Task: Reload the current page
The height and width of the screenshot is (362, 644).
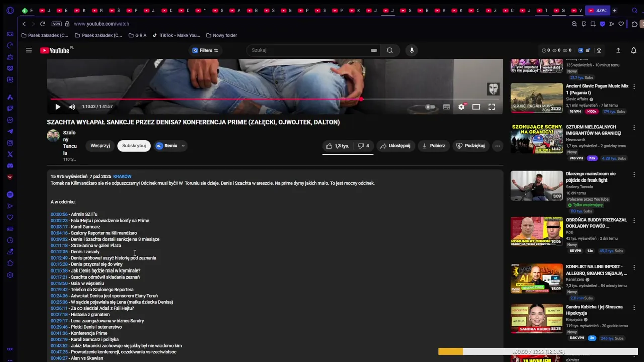Action: pos(43,24)
